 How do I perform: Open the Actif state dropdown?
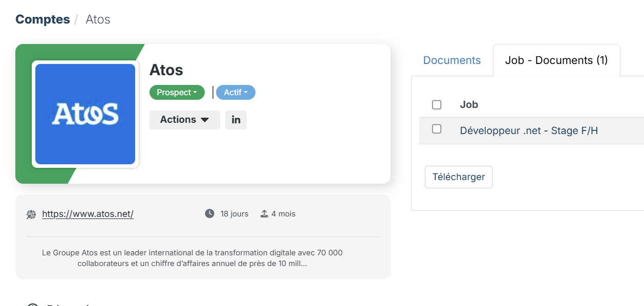pos(235,93)
